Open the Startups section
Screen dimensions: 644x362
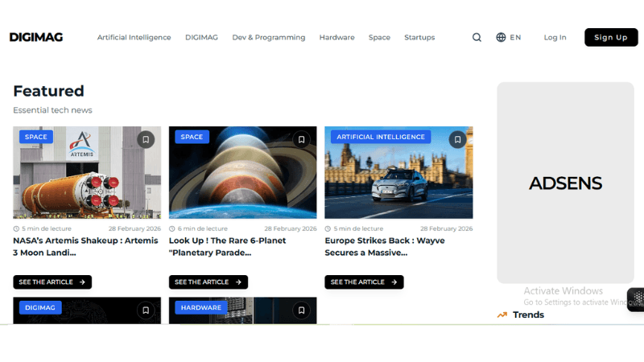(419, 37)
